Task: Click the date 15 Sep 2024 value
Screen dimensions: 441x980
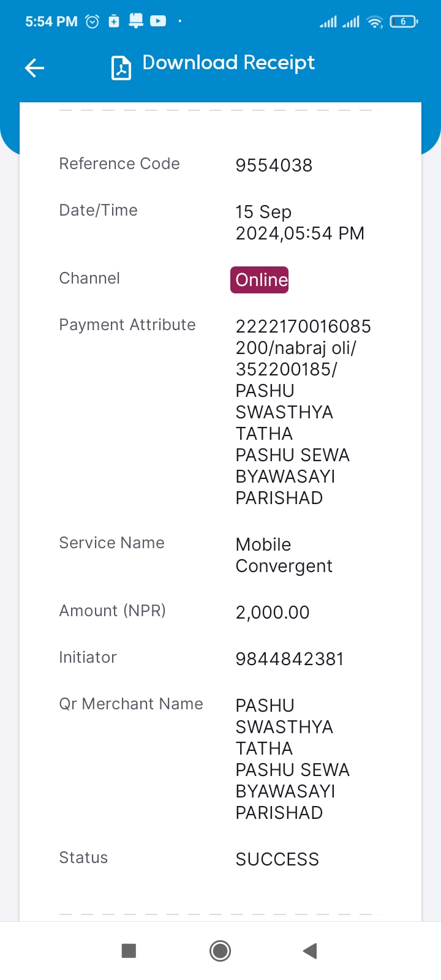Action: click(300, 222)
